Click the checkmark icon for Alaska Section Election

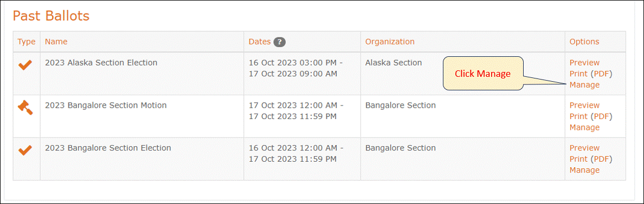25,65
